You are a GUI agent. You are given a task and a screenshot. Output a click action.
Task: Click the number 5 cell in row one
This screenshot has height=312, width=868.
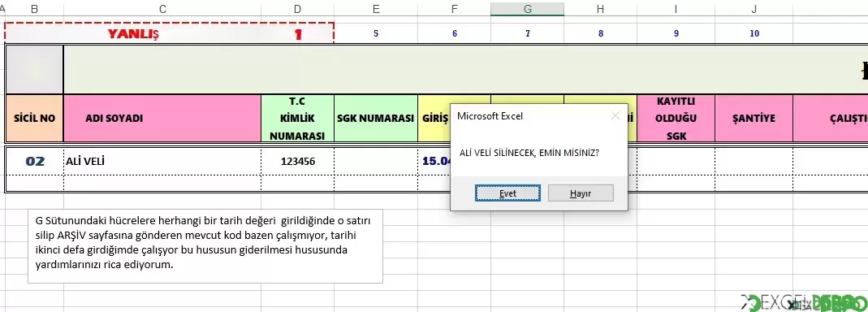coord(376,33)
